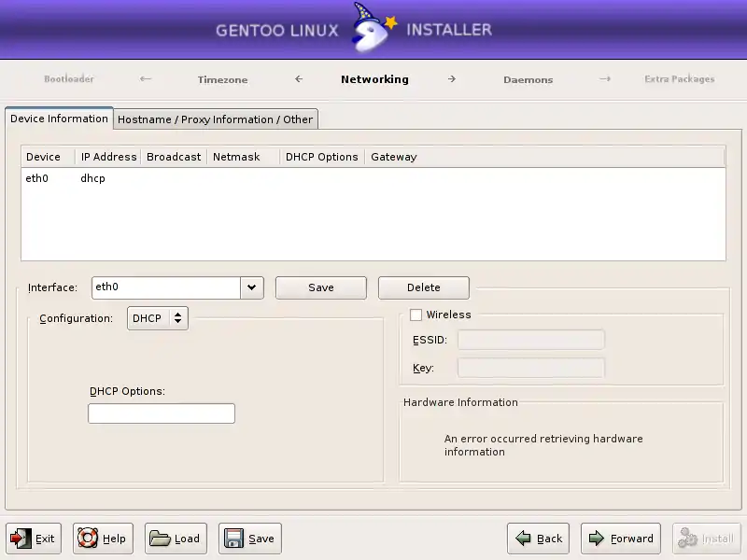Select the Device Information tab
This screenshot has width=747, height=560.
[59, 119]
